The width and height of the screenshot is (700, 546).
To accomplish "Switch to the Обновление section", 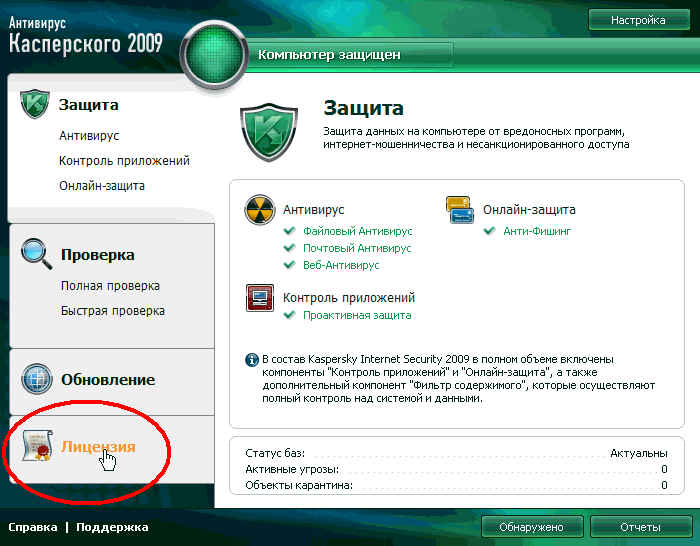I will click(108, 379).
